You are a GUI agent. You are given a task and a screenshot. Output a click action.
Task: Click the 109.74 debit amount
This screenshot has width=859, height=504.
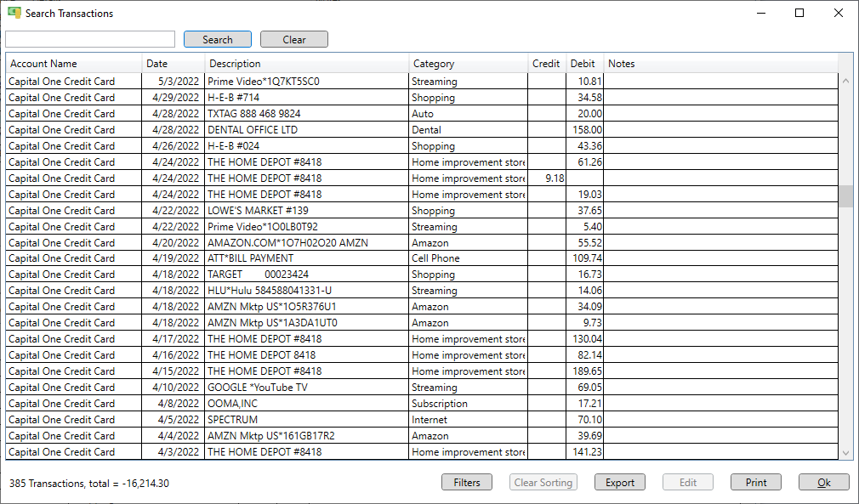coord(584,258)
